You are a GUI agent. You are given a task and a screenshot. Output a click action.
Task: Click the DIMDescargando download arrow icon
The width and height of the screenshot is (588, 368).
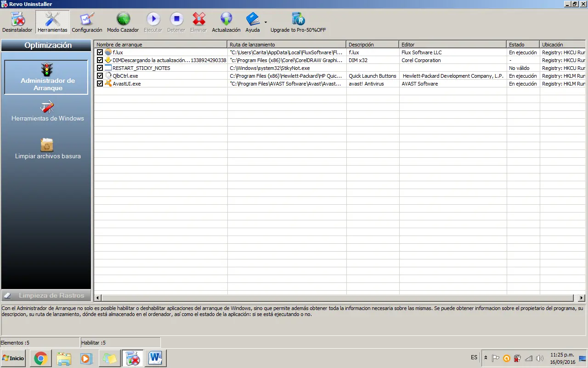coord(108,60)
